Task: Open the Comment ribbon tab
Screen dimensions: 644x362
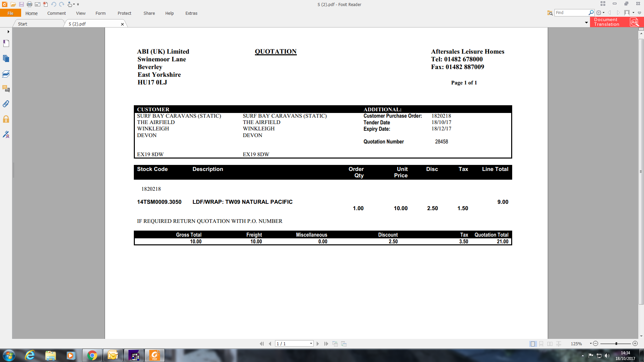Action: tap(56, 13)
